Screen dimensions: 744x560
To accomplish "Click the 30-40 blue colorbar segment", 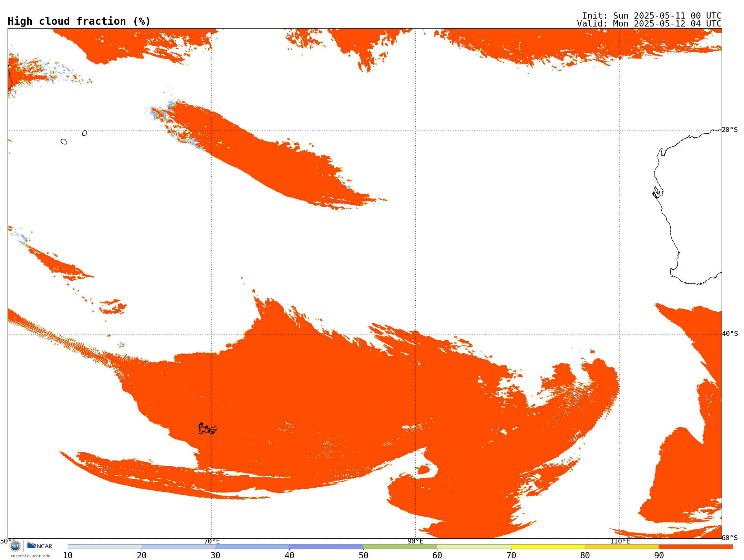I will click(252, 547).
